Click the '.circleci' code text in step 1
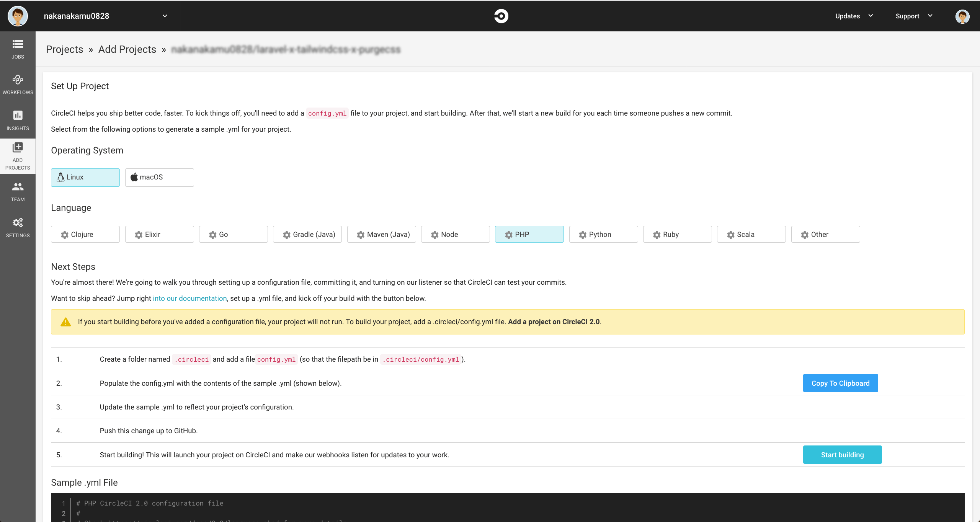This screenshot has width=980, height=522. point(191,359)
